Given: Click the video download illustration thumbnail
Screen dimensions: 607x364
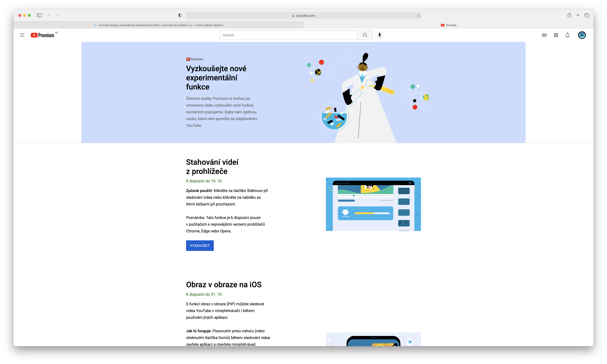Looking at the screenshot, I should [x=373, y=204].
